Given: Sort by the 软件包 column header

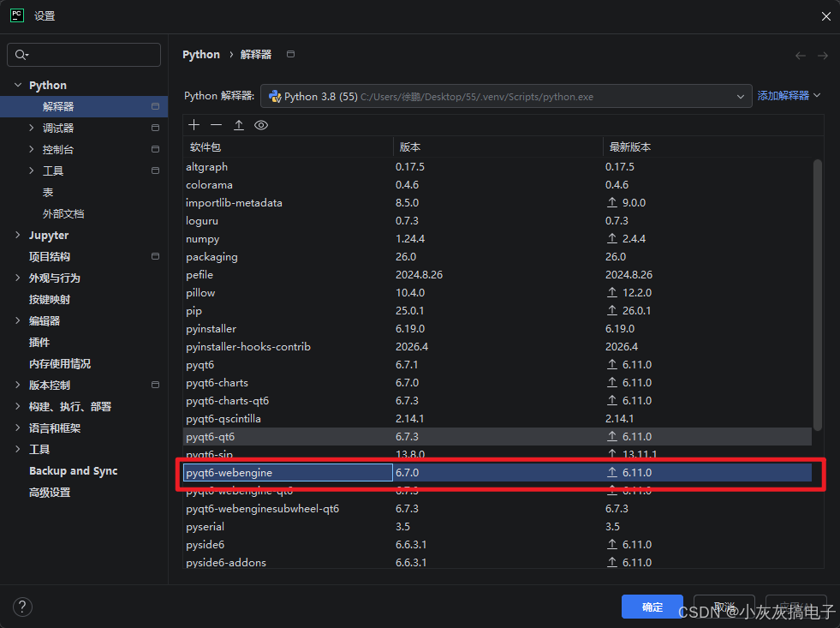Looking at the screenshot, I should pyautogui.click(x=289, y=147).
